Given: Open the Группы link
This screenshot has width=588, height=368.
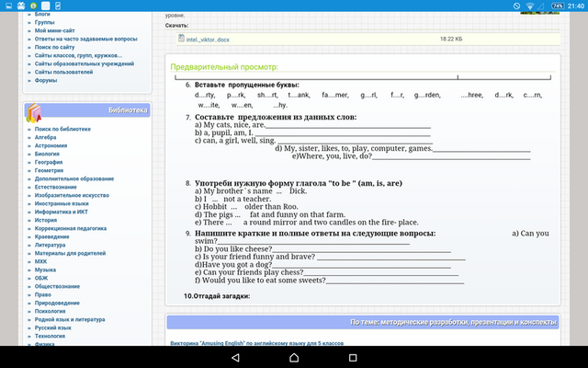Looking at the screenshot, I should (x=45, y=22).
